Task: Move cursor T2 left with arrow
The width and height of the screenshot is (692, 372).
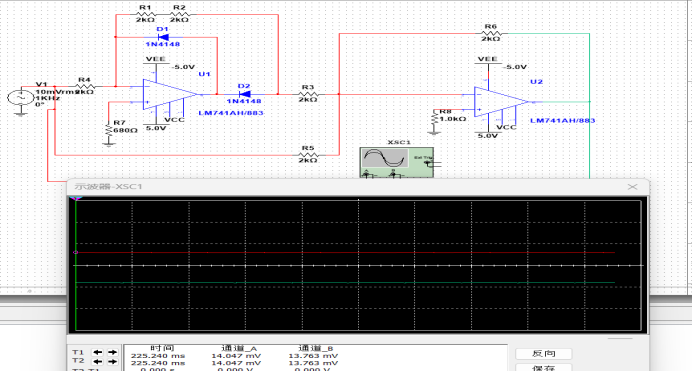Action: [98, 361]
